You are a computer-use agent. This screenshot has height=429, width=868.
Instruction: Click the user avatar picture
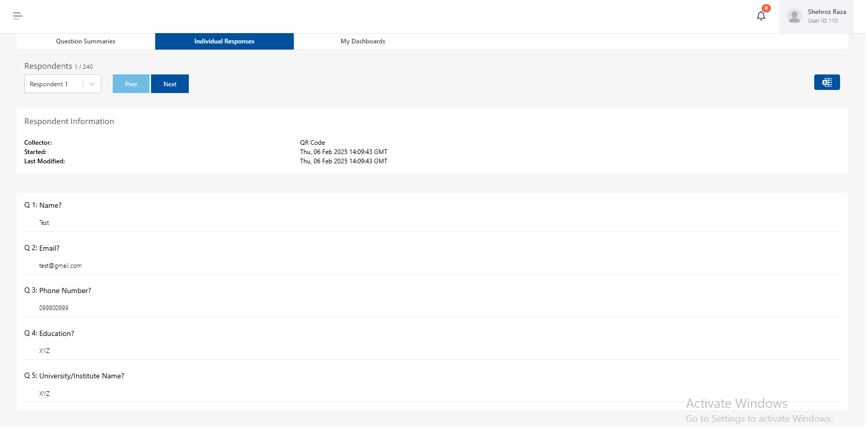pos(794,16)
